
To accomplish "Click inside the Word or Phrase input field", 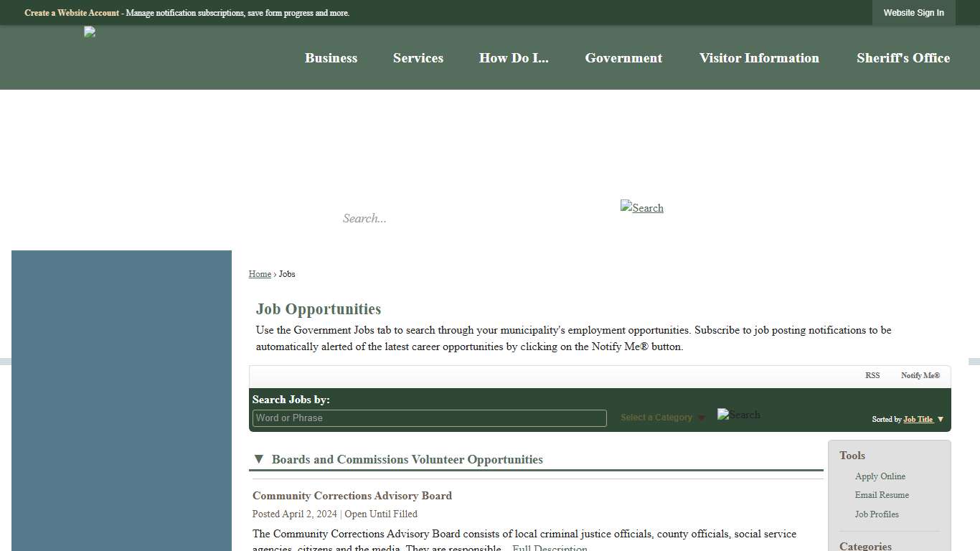I will click(428, 418).
